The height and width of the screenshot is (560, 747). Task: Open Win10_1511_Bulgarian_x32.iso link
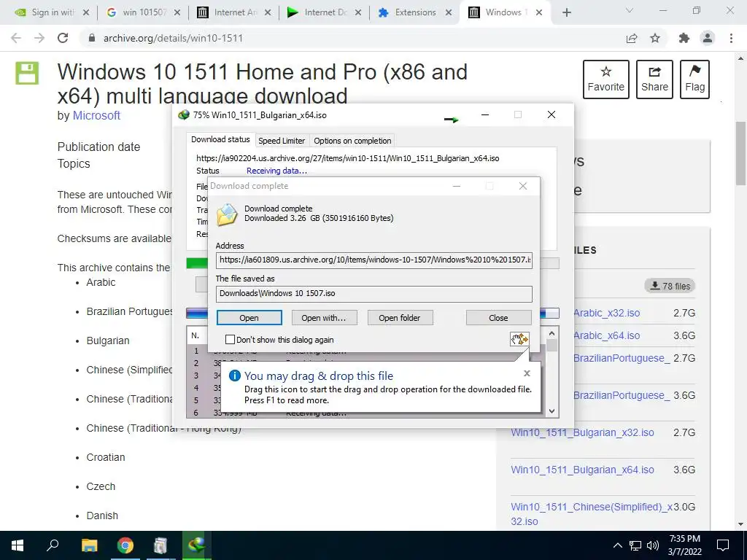(582, 432)
